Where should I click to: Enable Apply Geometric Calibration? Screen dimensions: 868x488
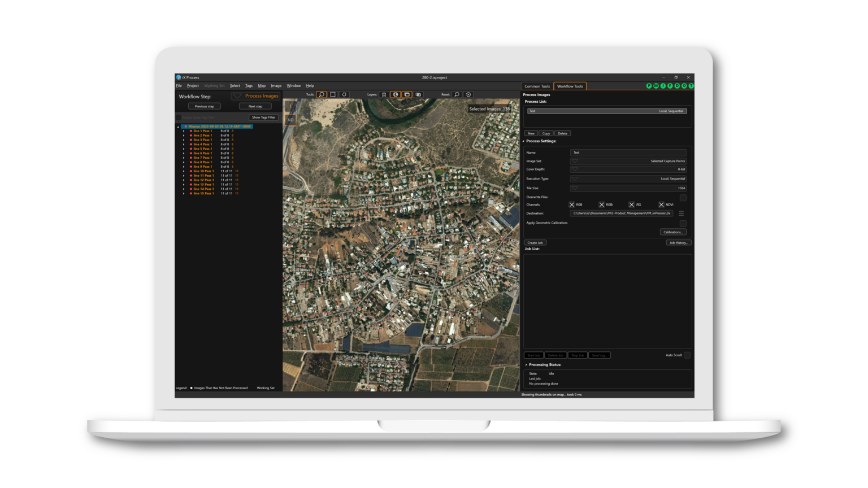[683, 223]
